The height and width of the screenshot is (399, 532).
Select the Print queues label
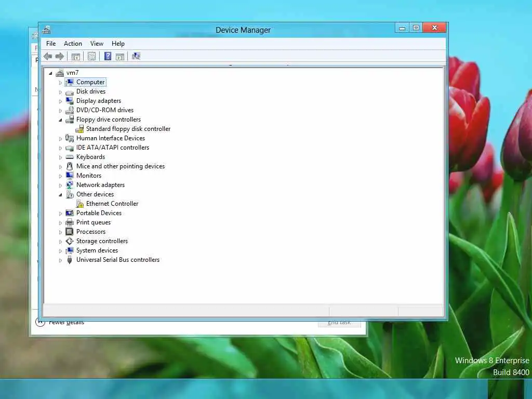point(94,222)
